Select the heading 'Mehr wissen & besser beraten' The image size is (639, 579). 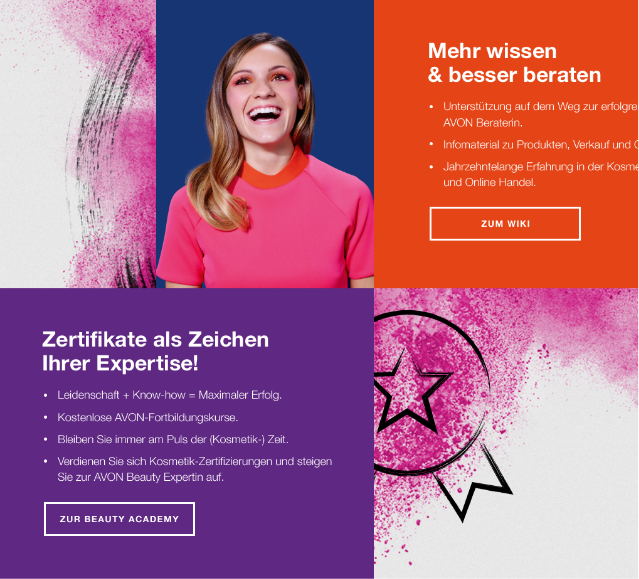[514, 63]
